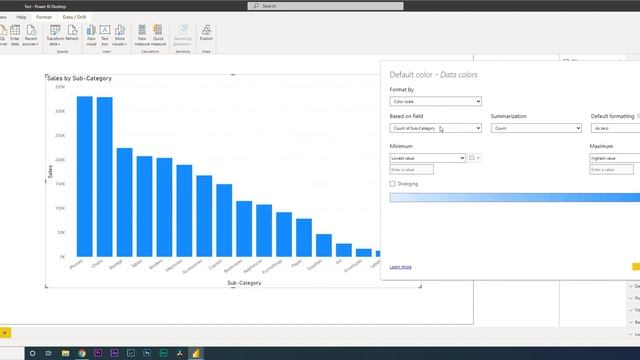
Task: Open the Help ribbon tab
Action: [21, 17]
